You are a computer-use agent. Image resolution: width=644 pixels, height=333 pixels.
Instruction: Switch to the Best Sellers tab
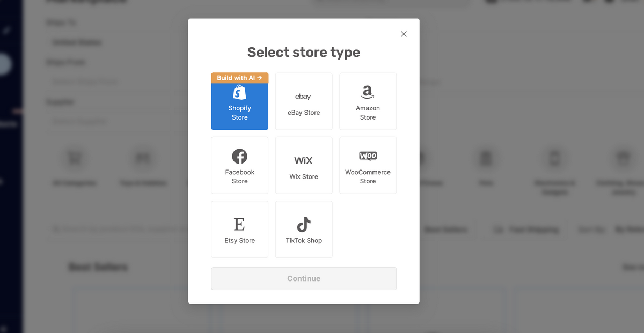pos(446,230)
